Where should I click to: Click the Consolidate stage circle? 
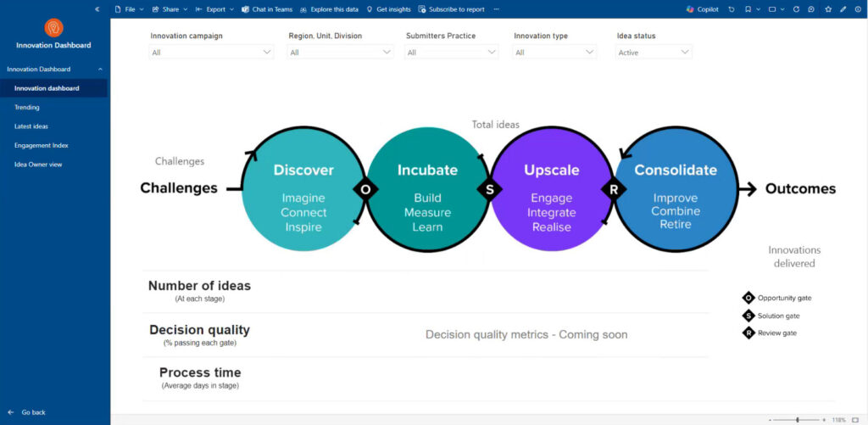pyautogui.click(x=676, y=189)
